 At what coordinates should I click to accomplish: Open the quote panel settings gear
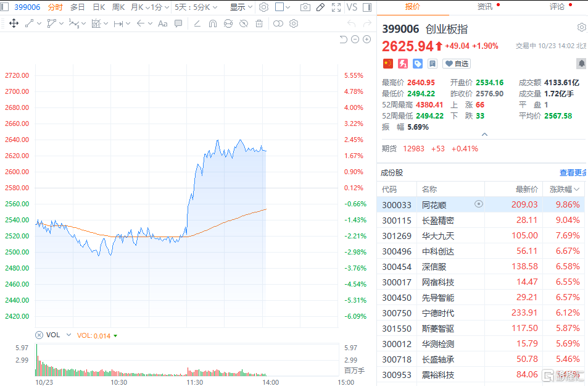pyautogui.click(x=582, y=27)
